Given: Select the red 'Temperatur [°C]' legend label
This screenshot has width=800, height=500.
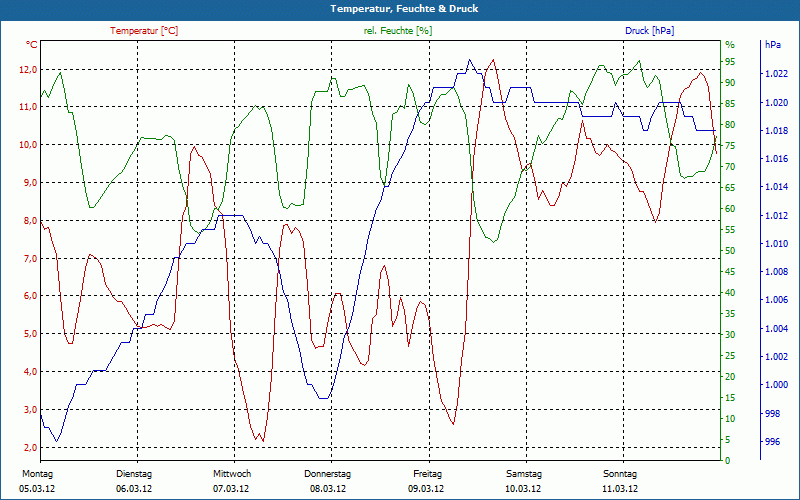Looking at the screenshot, I should click(x=144, y=31).
